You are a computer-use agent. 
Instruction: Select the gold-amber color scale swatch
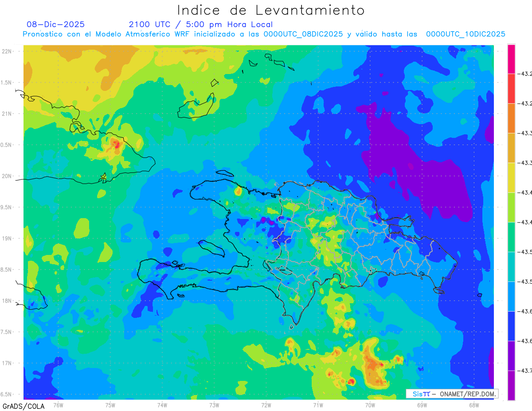tap(511, 148)
